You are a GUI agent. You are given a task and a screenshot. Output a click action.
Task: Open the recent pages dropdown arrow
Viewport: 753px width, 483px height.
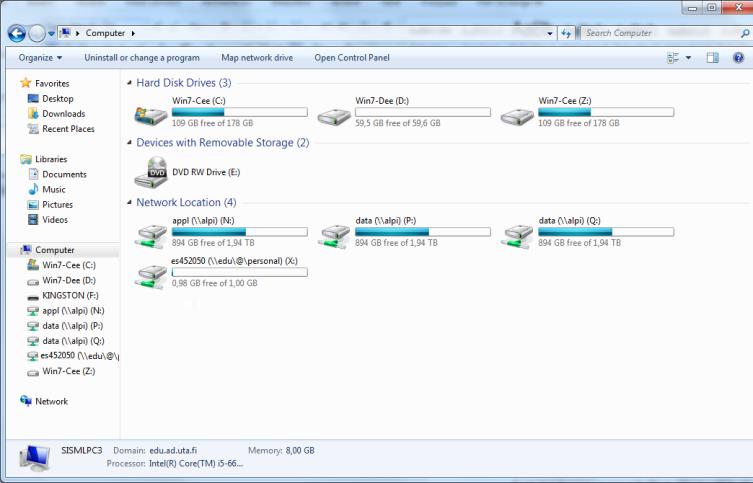coord(51,34)
